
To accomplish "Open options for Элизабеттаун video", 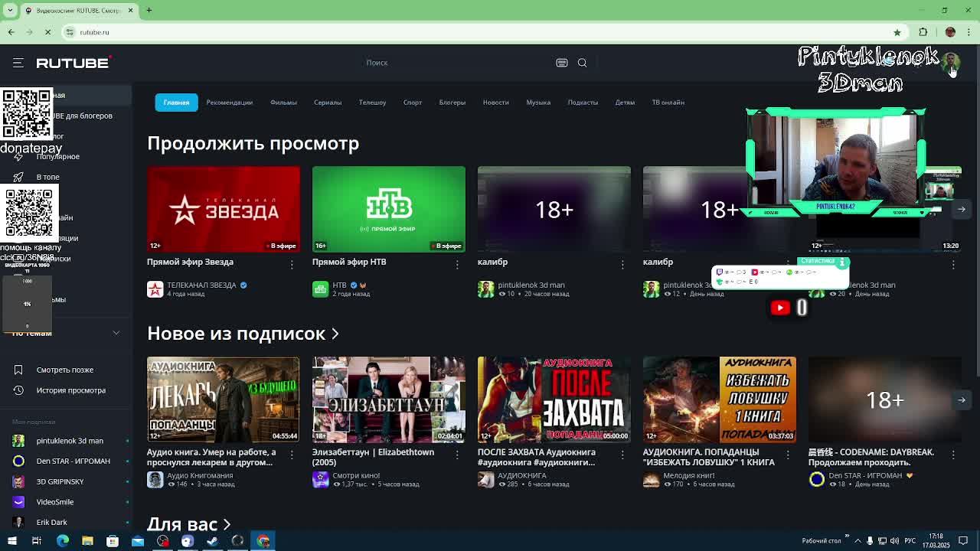I will coord(457,455).
